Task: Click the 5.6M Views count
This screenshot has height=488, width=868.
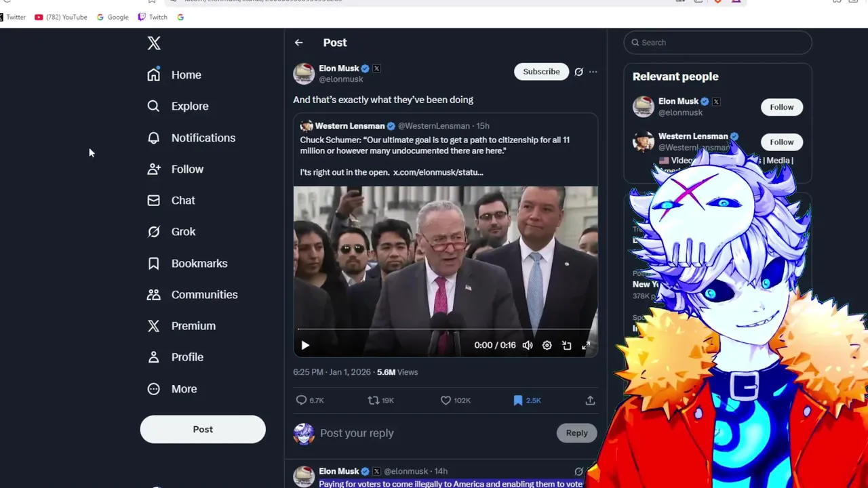Action: pyautogui.click(x=397, y=372)
